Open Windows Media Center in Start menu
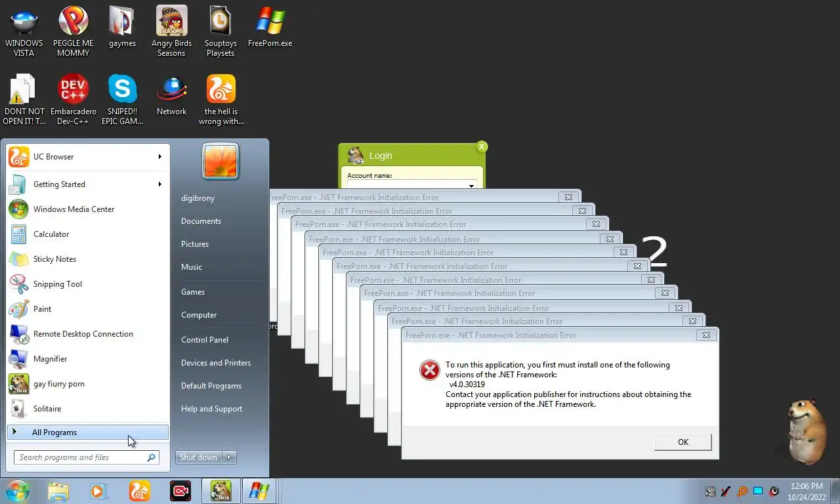 coord(88,209)
